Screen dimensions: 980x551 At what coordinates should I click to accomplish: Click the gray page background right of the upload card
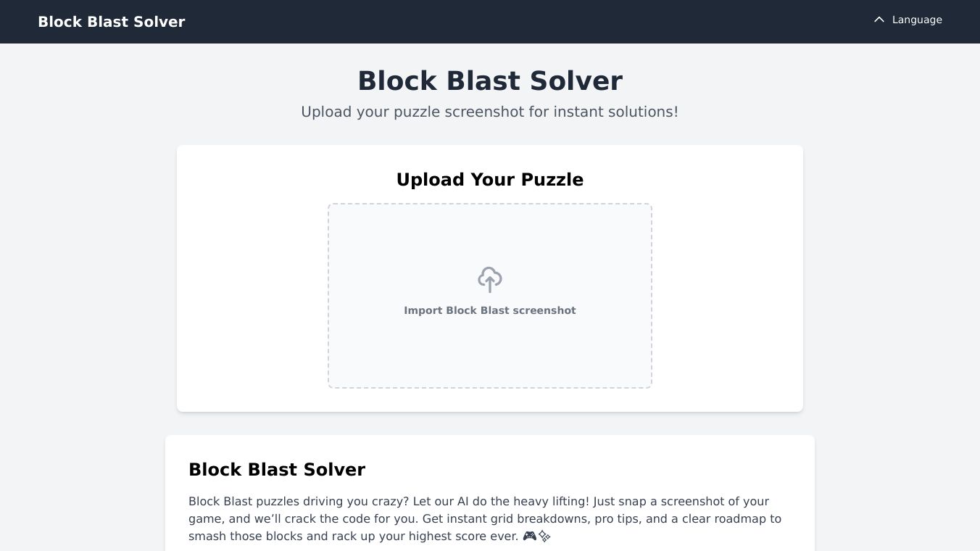(892, 290)
